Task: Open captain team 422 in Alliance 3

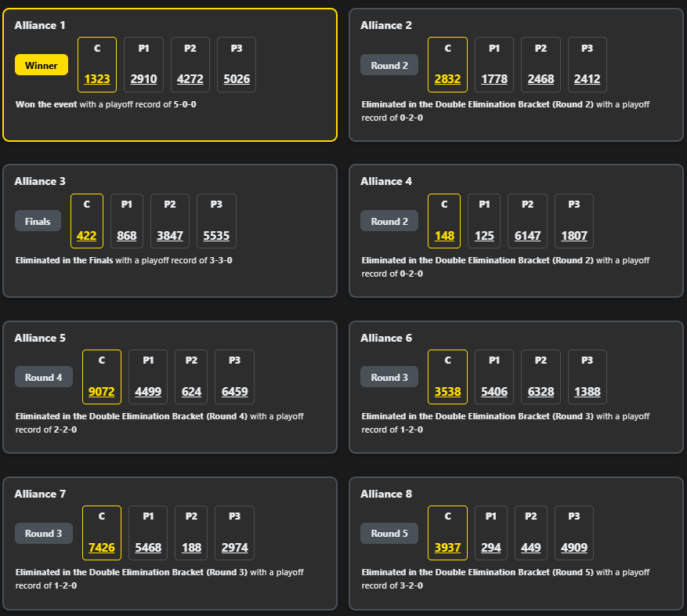Action: [x=86, y=235]
